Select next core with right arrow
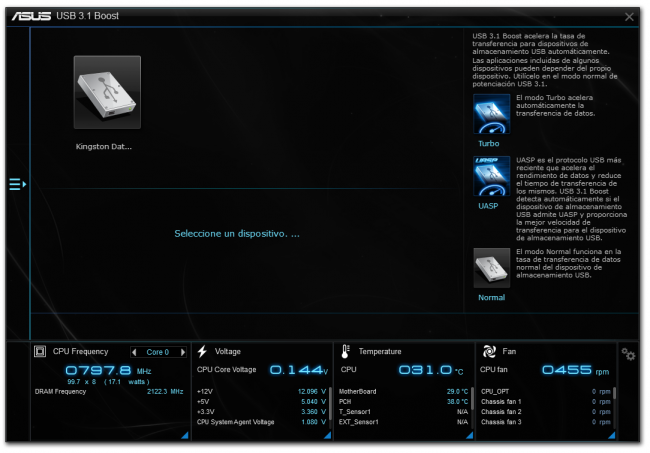Screen dimensions: 650x453 (182, 352)
